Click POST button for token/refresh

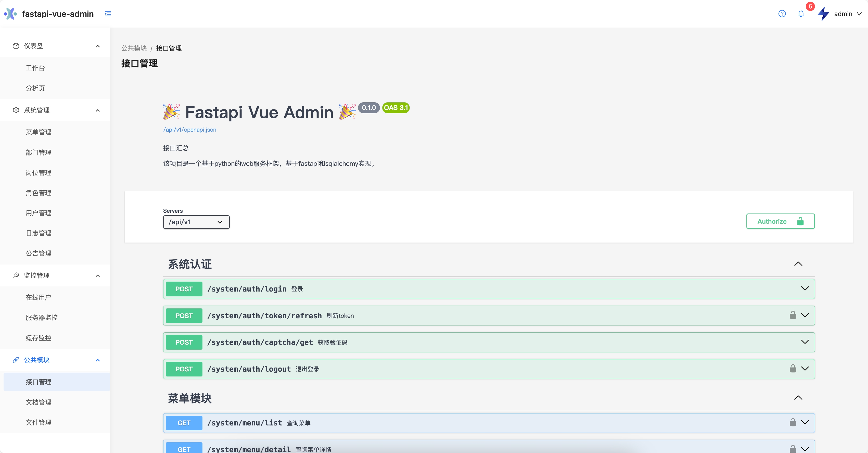(x=184, y=316)
